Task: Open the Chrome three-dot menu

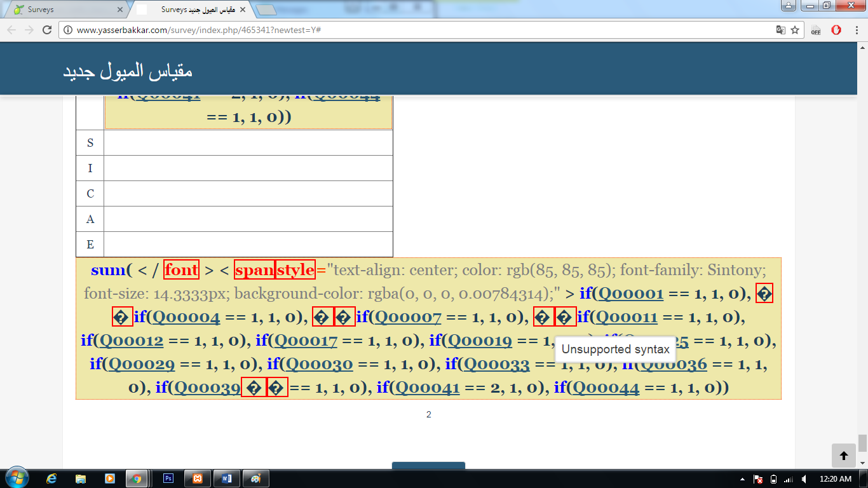Action: (856, 30)
